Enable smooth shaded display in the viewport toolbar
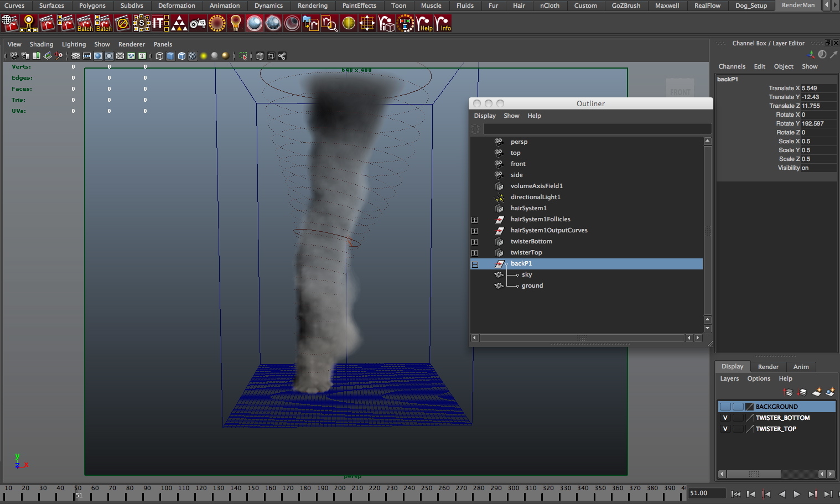The image size is (840, 504). (170, 56)
